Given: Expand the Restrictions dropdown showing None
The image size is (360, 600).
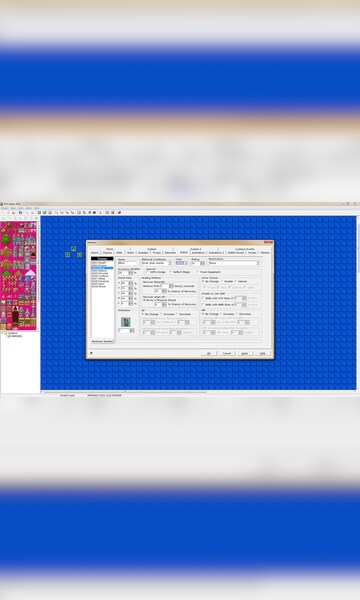Looking at the screenshot, I should [234, 263].
